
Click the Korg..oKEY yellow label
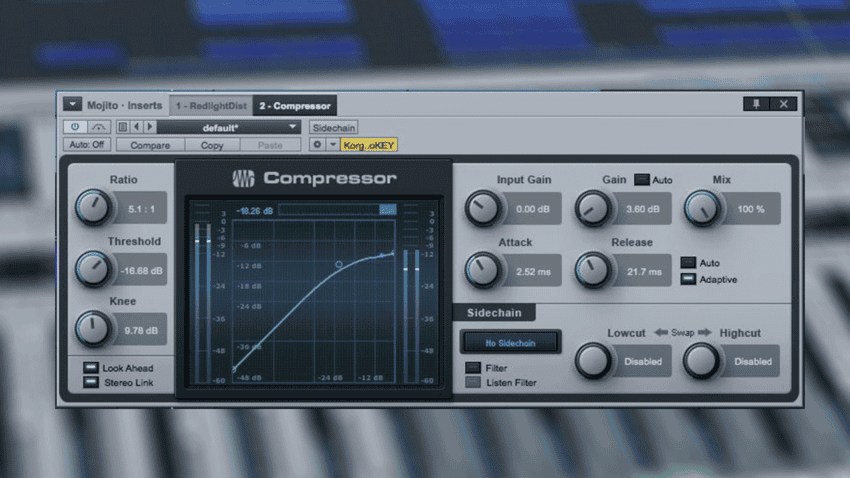[369, 145]
